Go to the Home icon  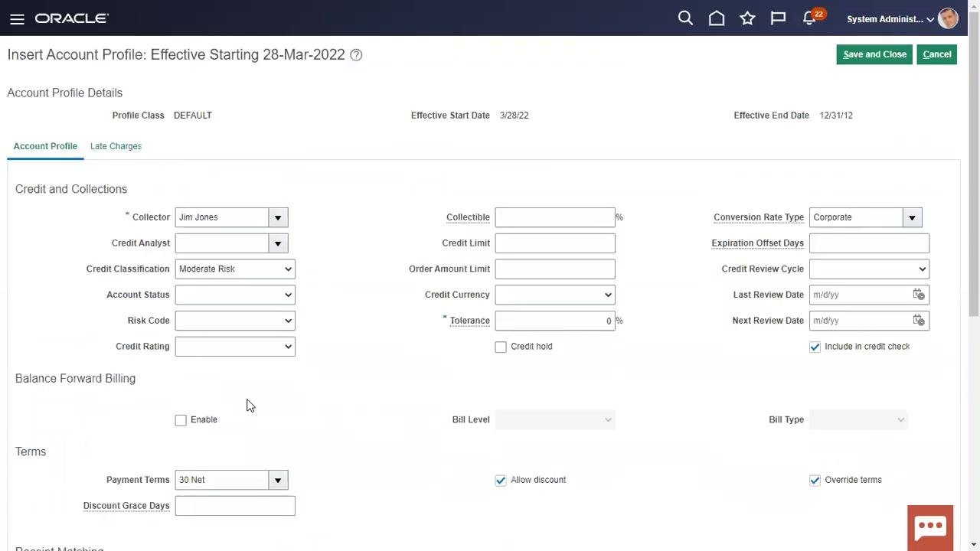pyautogui.click(x=717, y=18)
